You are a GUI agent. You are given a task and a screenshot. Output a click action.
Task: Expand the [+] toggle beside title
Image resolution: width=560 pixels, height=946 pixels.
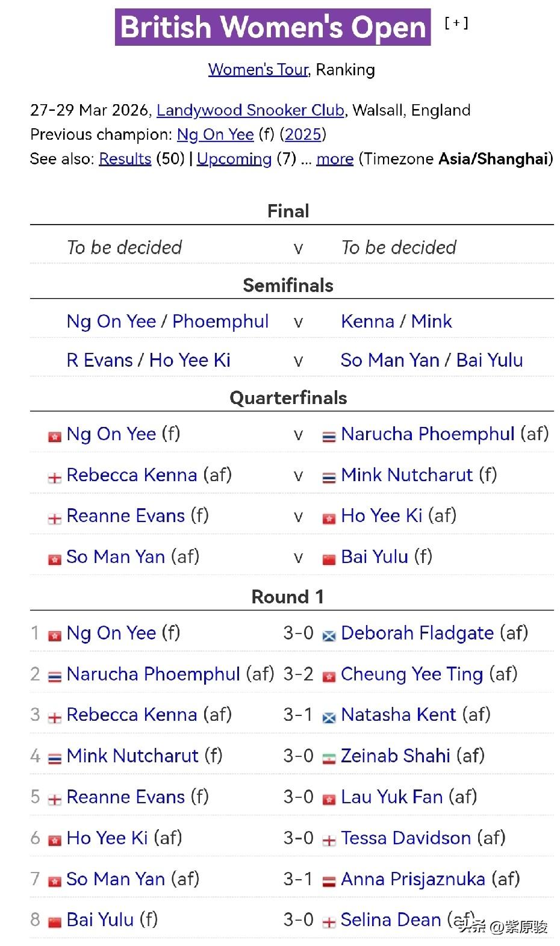(456, 23)
